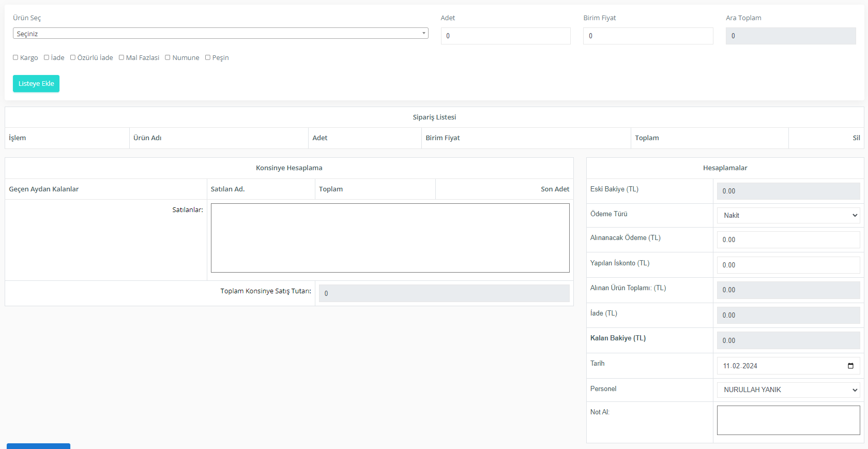Tick the Özürlü İade checkbox

73,57
